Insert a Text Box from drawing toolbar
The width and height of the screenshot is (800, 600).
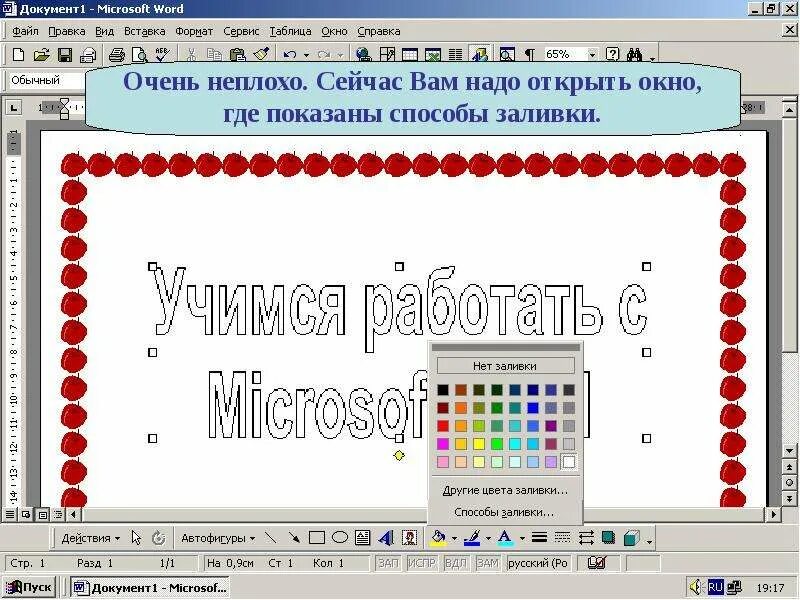coord(362,538)
